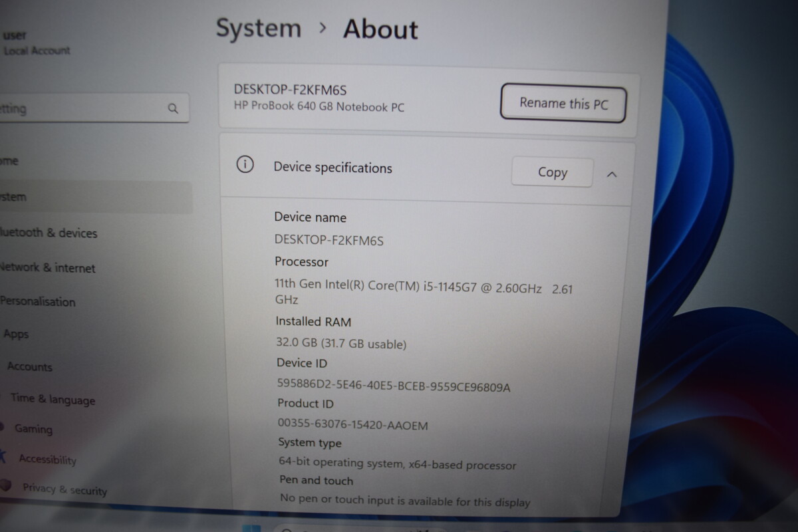Image resolution: width=798 pixels, height=532 pixels.
Task: Click the About page title in the breadcrumb
Action: [x=380, y=29]
